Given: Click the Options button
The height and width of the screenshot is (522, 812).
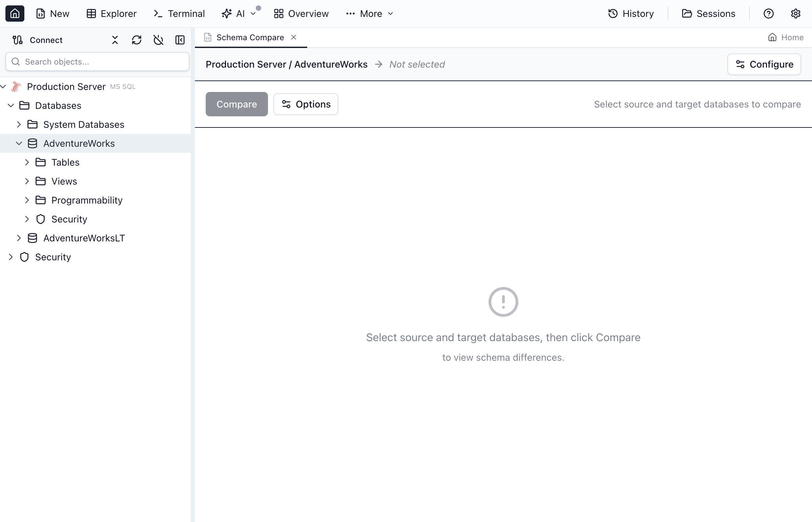Looking at the screenshot, I should pos(306,104).
